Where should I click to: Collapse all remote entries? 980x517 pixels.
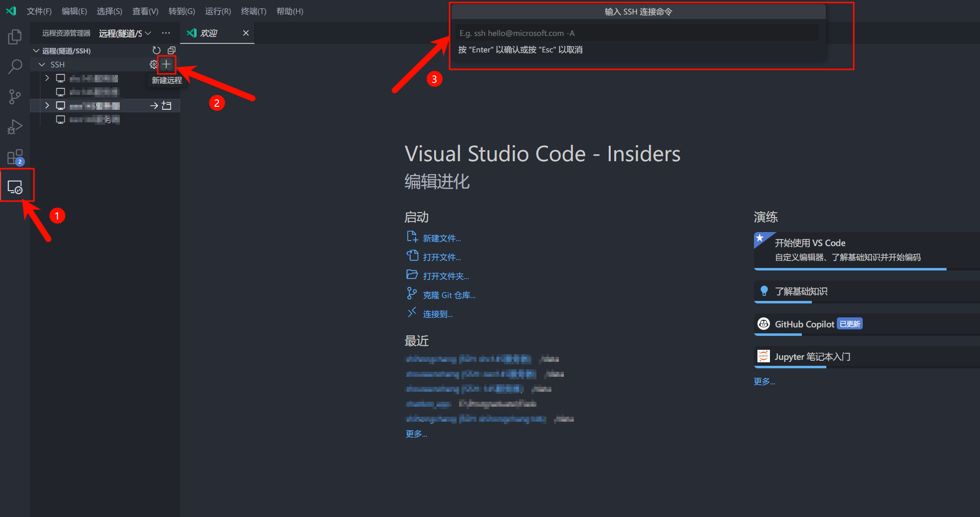[x=171, y=50]
